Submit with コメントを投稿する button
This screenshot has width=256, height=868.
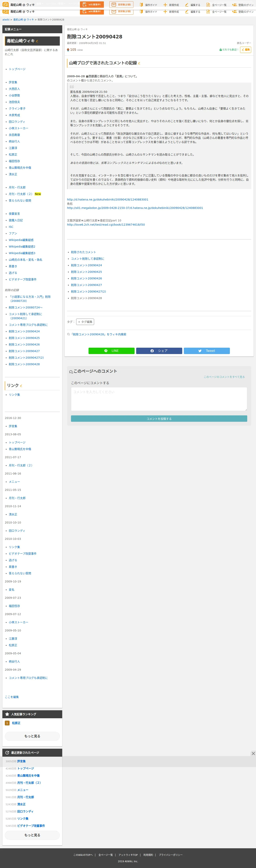click(x=159, y=419)
